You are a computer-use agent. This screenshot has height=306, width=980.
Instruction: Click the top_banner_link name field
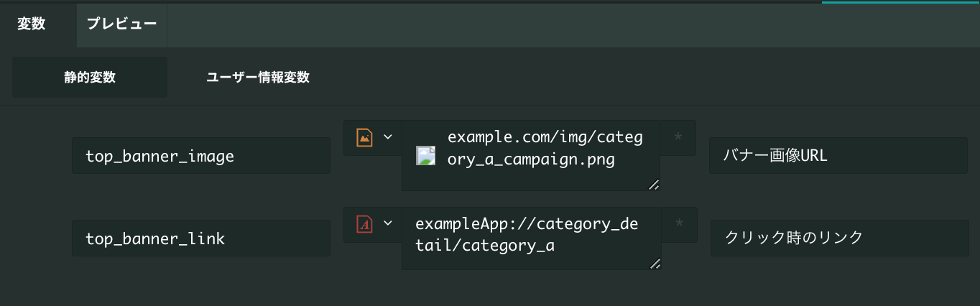(201, 238)
